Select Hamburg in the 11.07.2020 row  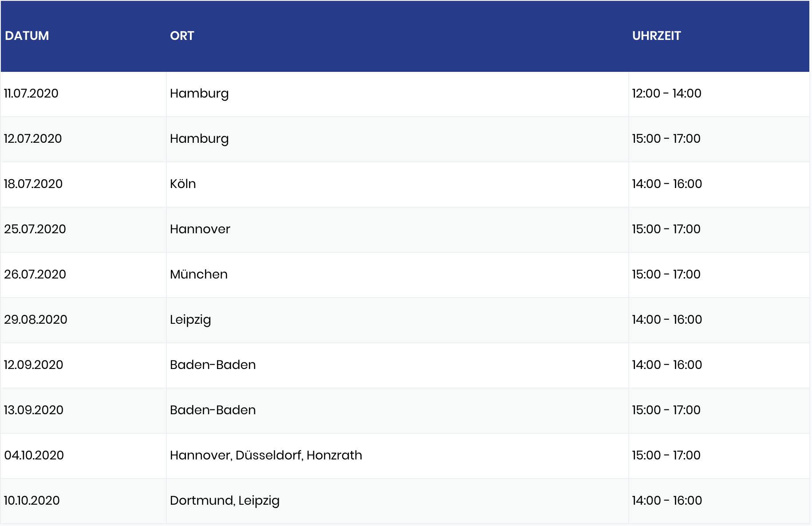(199, 94)
